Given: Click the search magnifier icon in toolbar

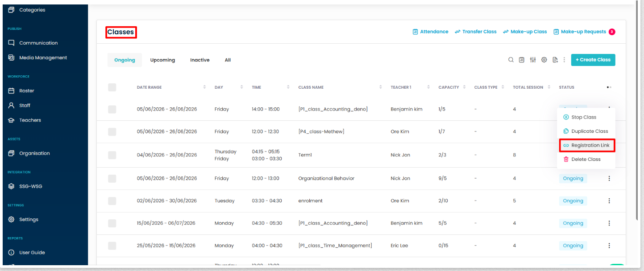Looking at the screenshot, I should pyautogui.click(x=511, y=60).
